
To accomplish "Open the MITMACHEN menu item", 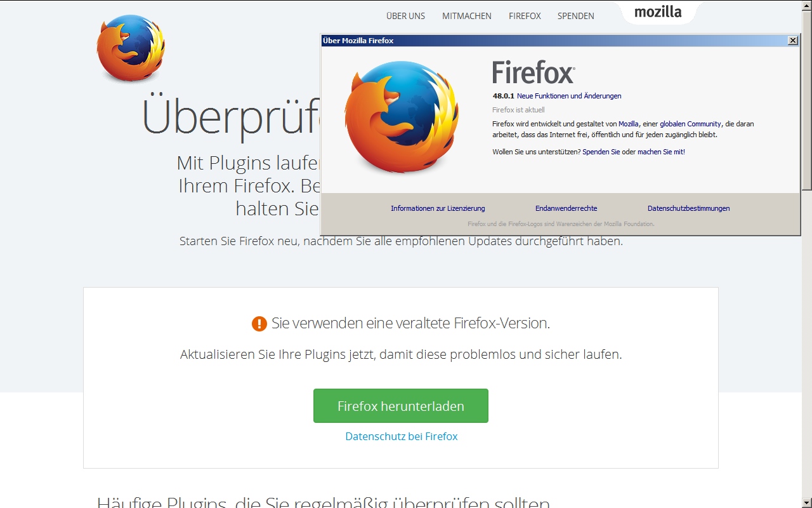I will pyautogui.click(x=467, y=16).
